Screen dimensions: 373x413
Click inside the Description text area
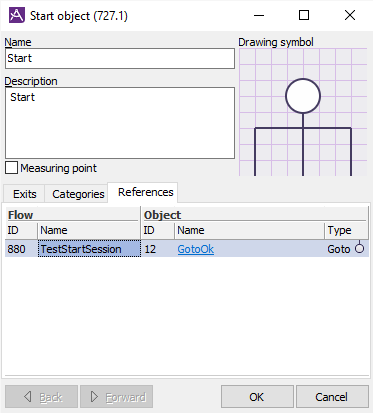[x=120, y=123]
